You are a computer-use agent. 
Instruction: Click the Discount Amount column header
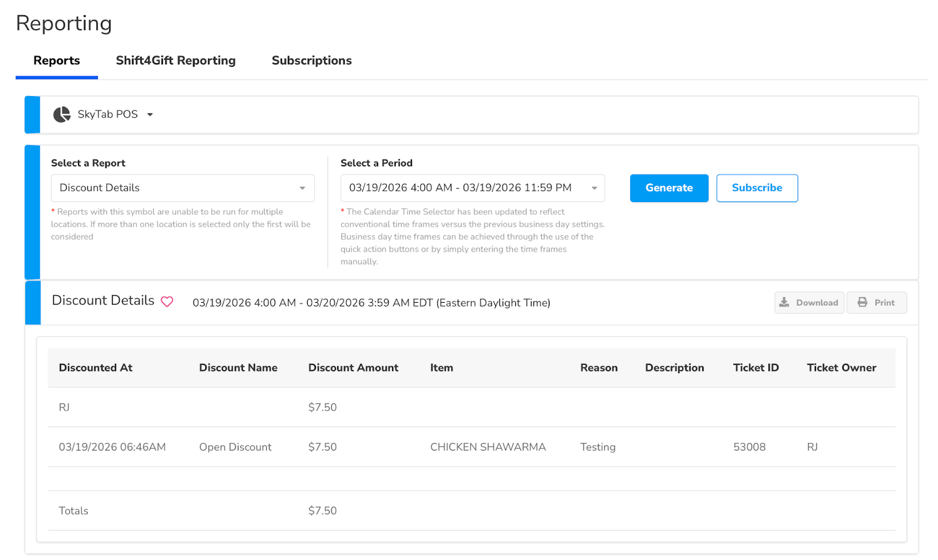[353, 368]
